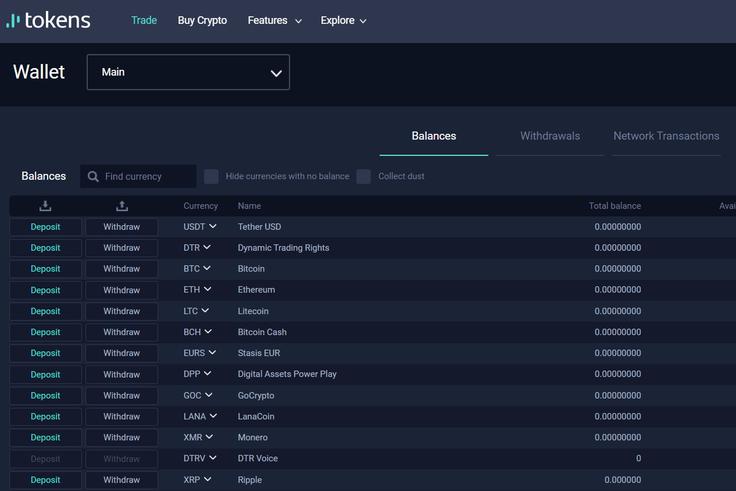This screenshot has height=491, width=736.
Task: Deposit Litecoin
Action: click(46, 311)
